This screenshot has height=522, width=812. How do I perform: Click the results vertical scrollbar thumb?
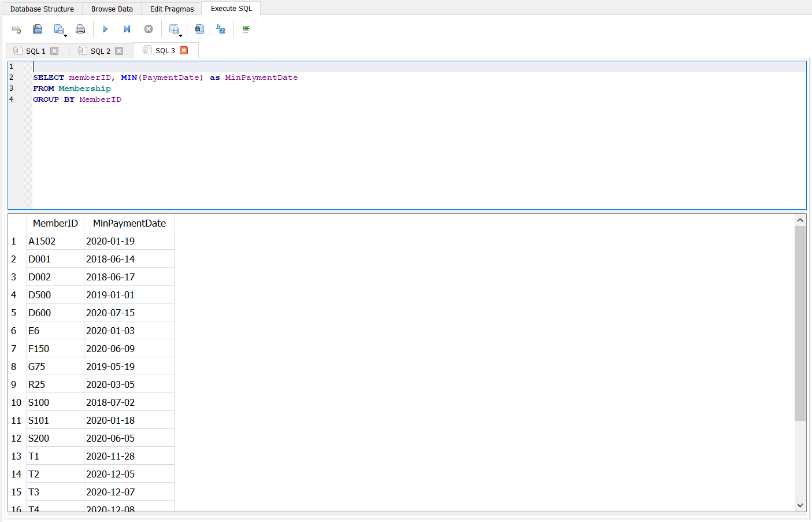click(800, 324)
